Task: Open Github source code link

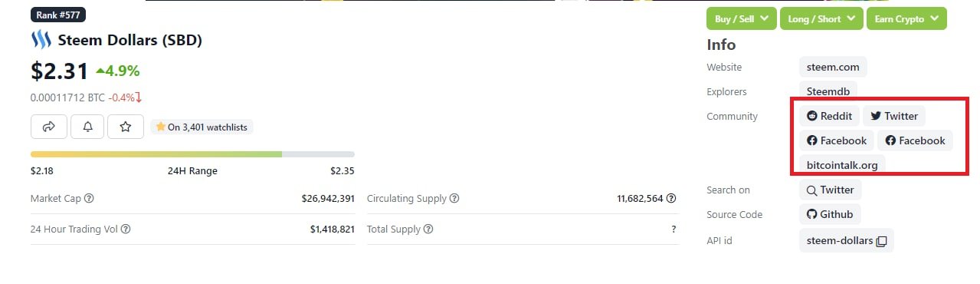Action: click(x=830, y=214)
